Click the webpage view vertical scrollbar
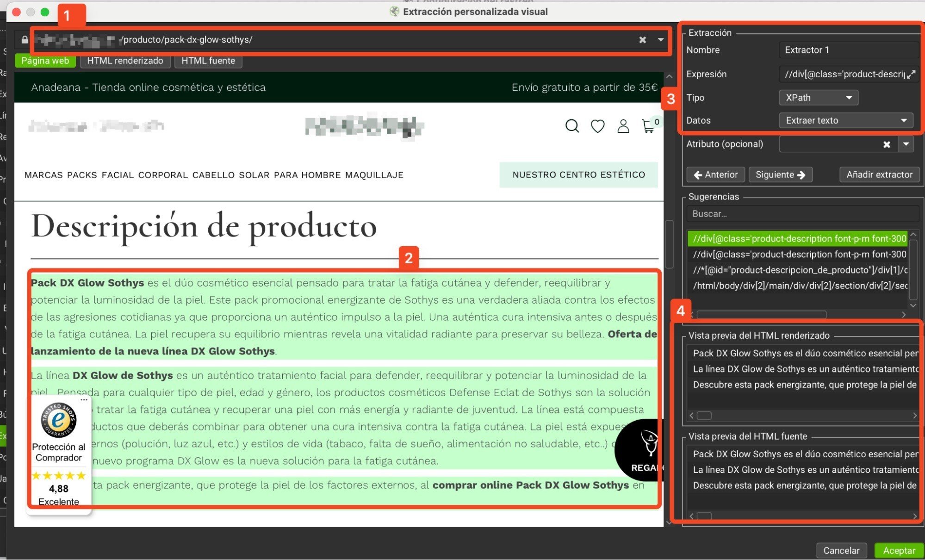 669,244
